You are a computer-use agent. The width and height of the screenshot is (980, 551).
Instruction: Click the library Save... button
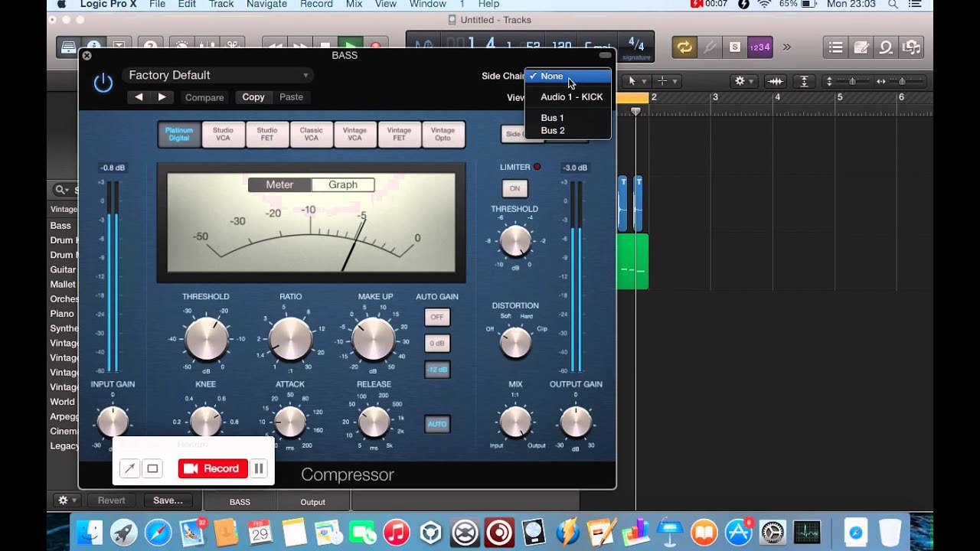click(168, 500)
